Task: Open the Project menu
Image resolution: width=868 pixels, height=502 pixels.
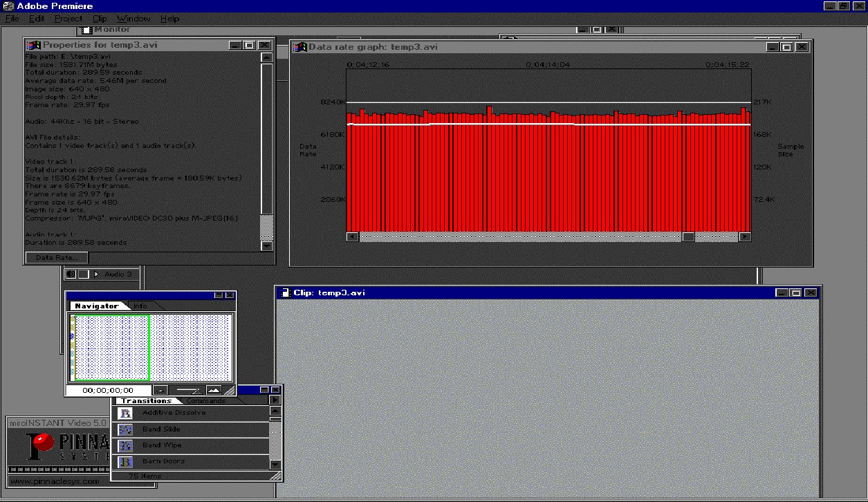Action: point(68,19)
